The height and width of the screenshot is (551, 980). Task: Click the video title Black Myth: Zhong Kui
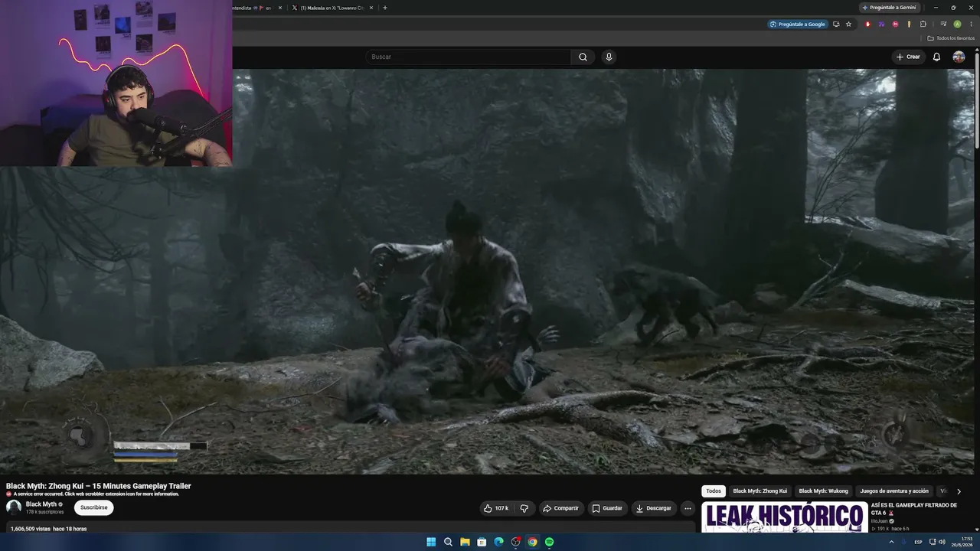(x=99, y=486)
